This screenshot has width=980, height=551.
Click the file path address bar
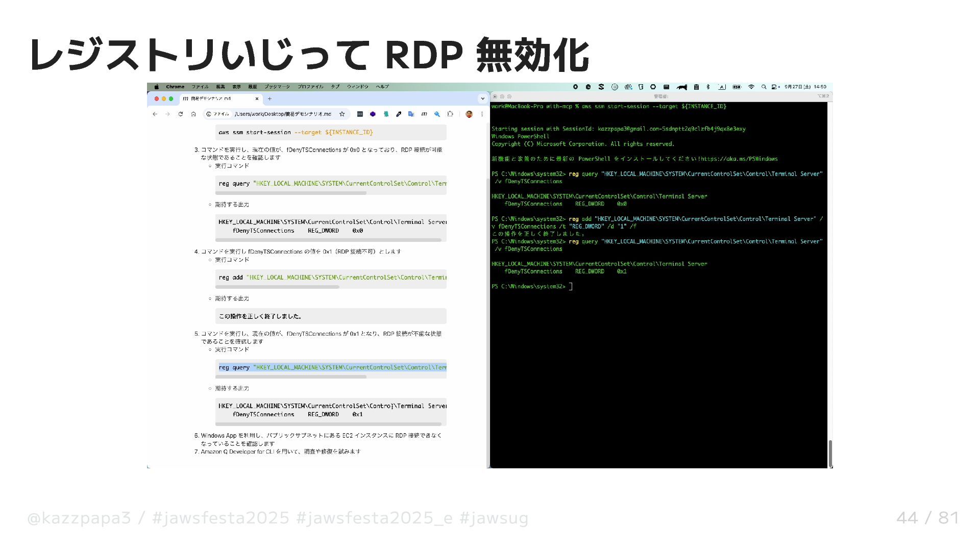(x=283, y=114)
